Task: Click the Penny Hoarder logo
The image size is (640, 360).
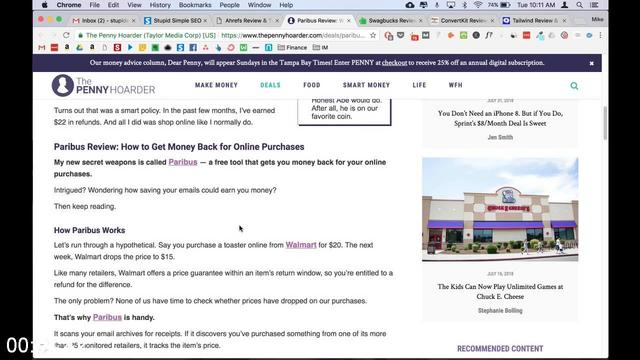Action: tap(104, 85)
